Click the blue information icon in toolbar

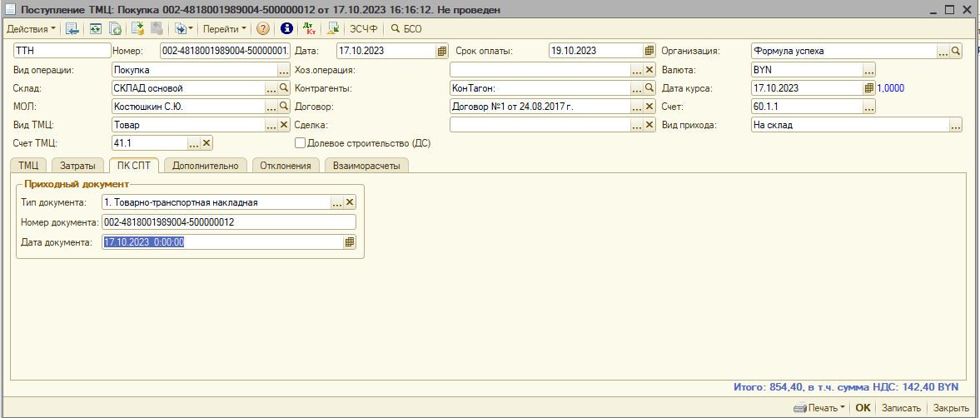coord(287,28)
